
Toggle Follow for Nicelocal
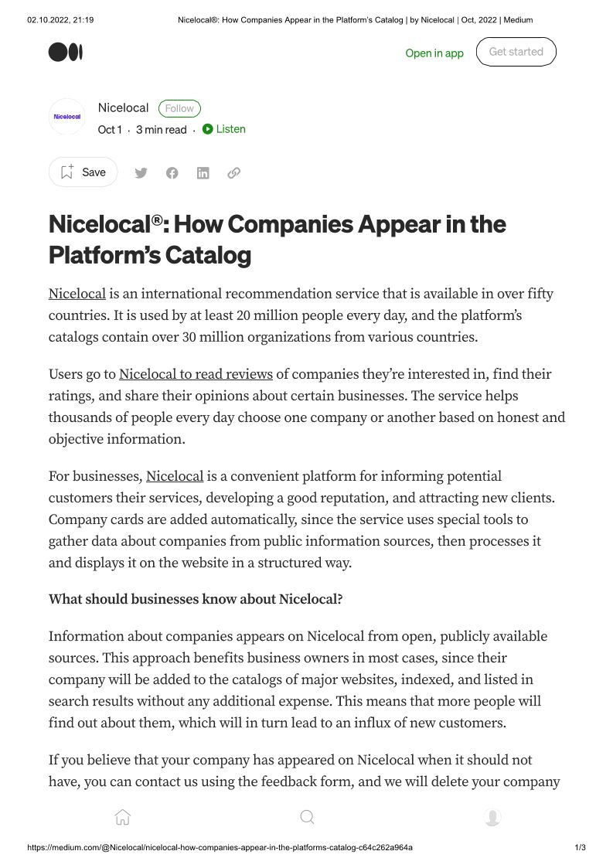pyautogui.click(x=179, y=108)
